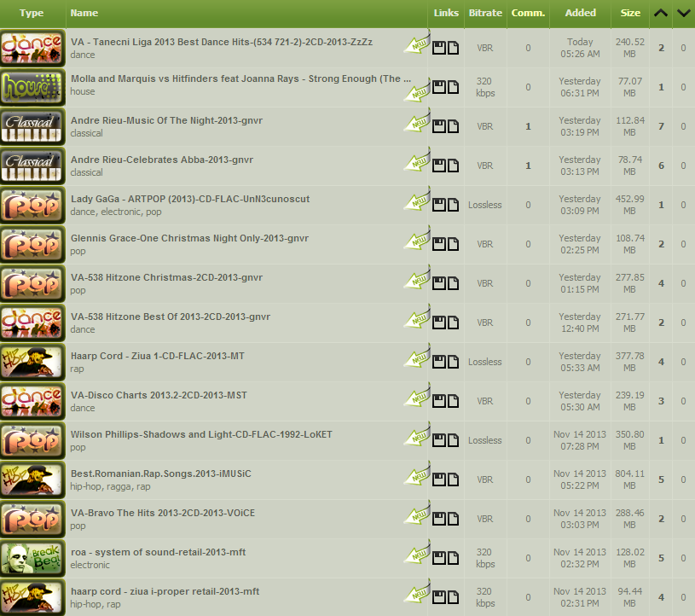695x616 pixels.
Task: Sort by leechers using the down chevron header
Action: pyautogui.click(x=684, y=13)
